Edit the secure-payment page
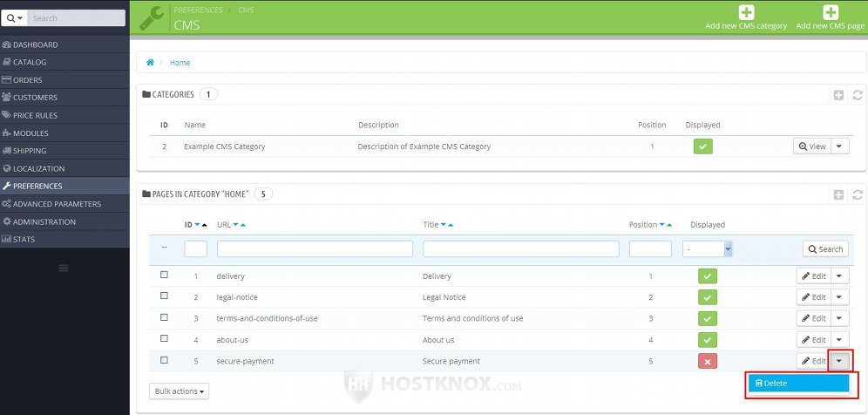Viewport: 868px width, 415px height. pyautogui.click(x=814, y=361)
